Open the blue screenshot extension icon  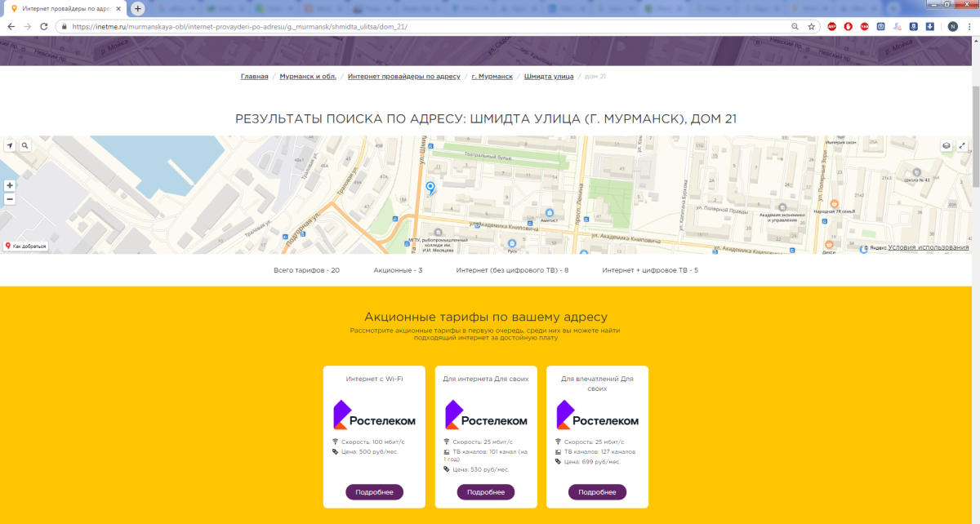pos(880,26)
